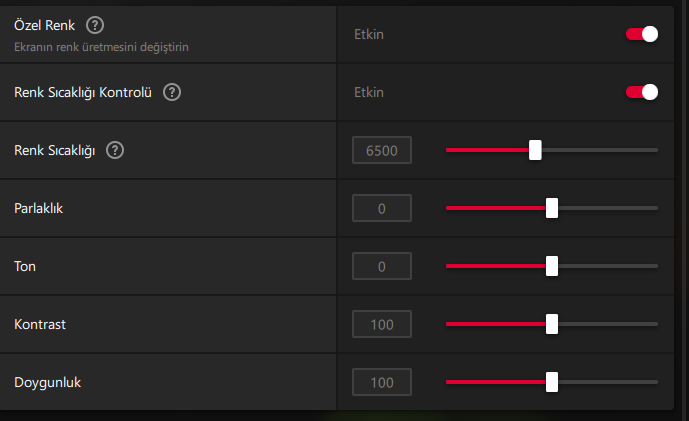Click the Renk Sıcaklığı question mark icon
The width and height of the screenshot is (689, 421).
click(x=115, y=151)
